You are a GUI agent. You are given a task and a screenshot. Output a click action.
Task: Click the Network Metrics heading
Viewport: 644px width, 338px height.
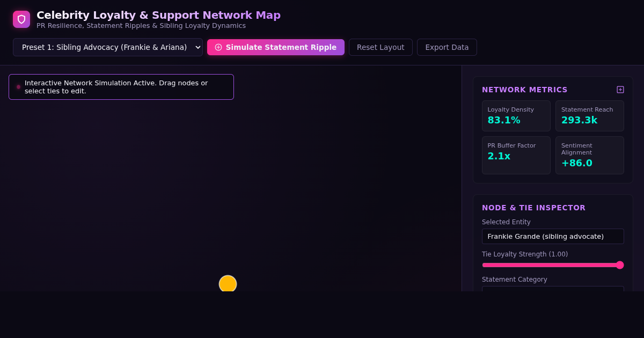click(525, 90)
